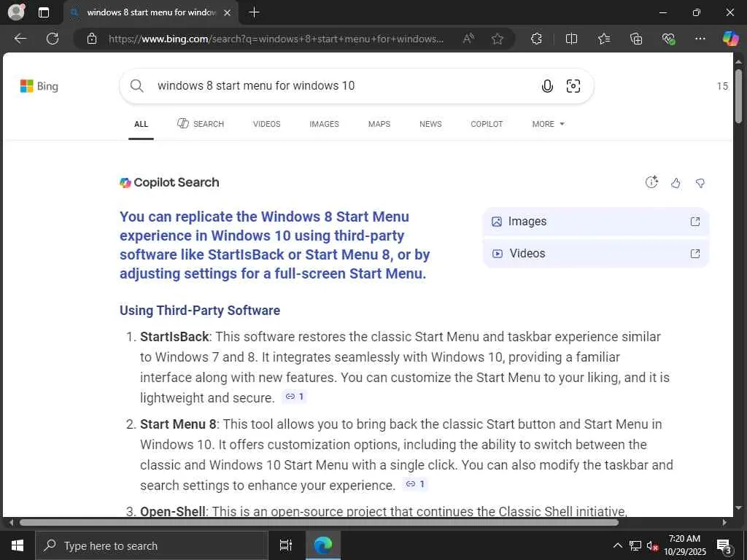Open the taskbar clock and date
Screen dimensions: 747x560
pyautogui.click(x=684, y=545)
